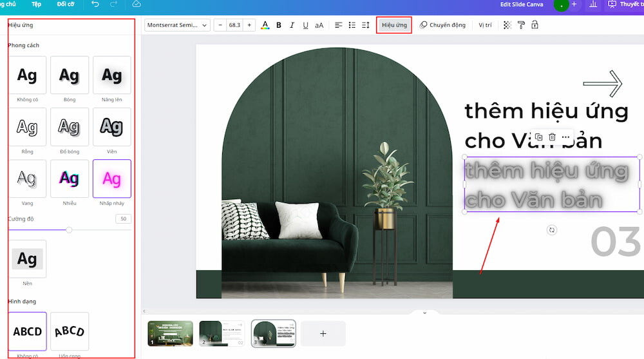Click the lock icon in toolbar
Screen dimensions: 644x359
(535, 25)
